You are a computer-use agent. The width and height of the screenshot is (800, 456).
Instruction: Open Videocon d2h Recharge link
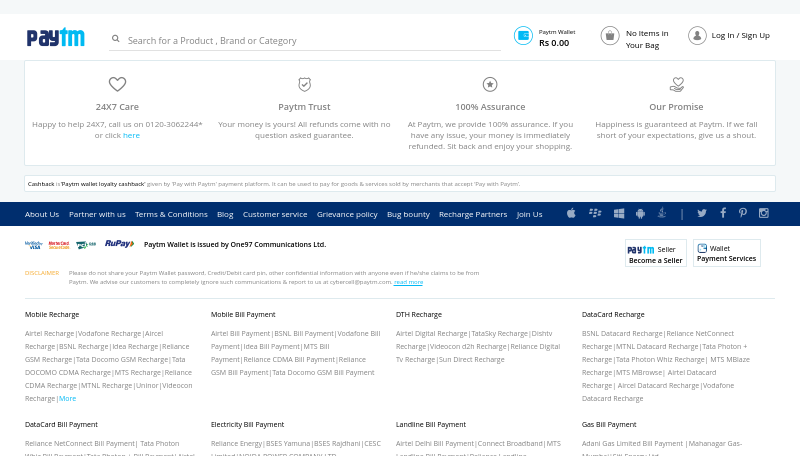coord(468,347)
